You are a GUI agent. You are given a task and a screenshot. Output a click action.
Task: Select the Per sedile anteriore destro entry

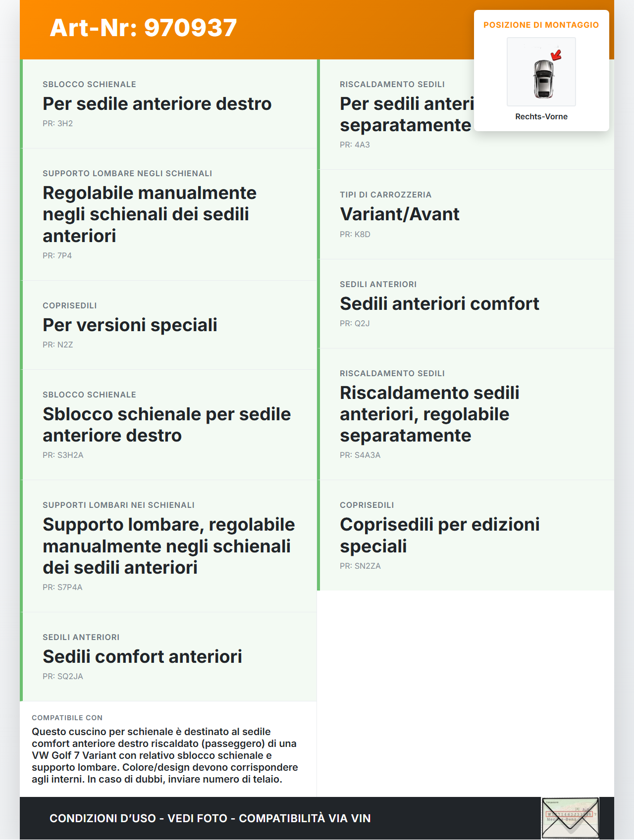[157, 104]
